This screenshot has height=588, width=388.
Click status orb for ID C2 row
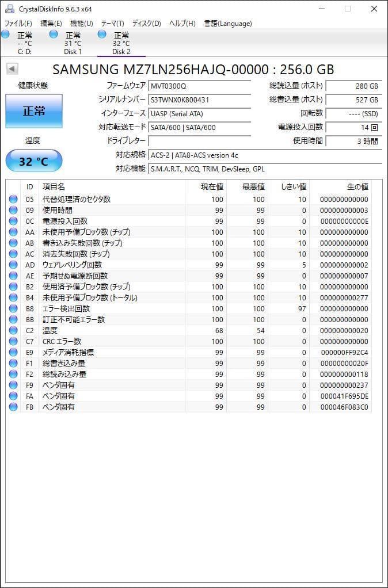tap(13, 330)
